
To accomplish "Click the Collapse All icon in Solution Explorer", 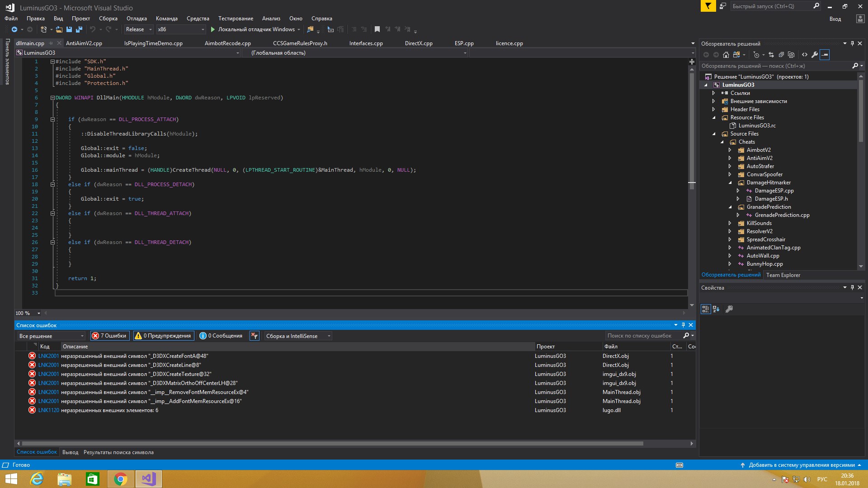I will click(x=781, y=55).
